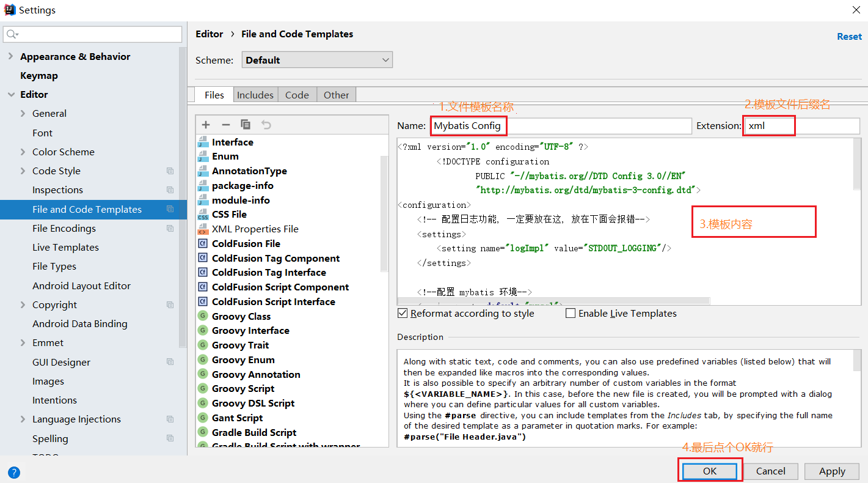This screenshot has height=483, width=868.
Task: Switch to the Files tab
Action: tap(214, 95)
